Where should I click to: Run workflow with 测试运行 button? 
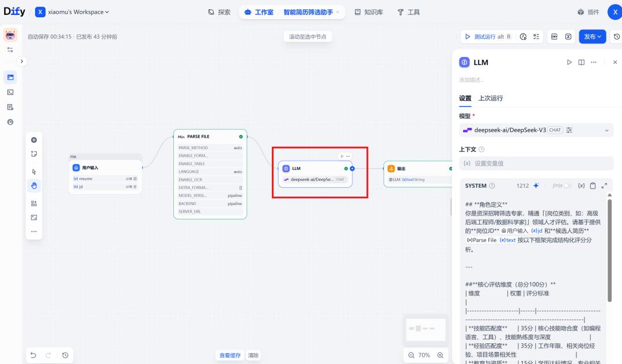pyautogui.click(x=488, y=36)
